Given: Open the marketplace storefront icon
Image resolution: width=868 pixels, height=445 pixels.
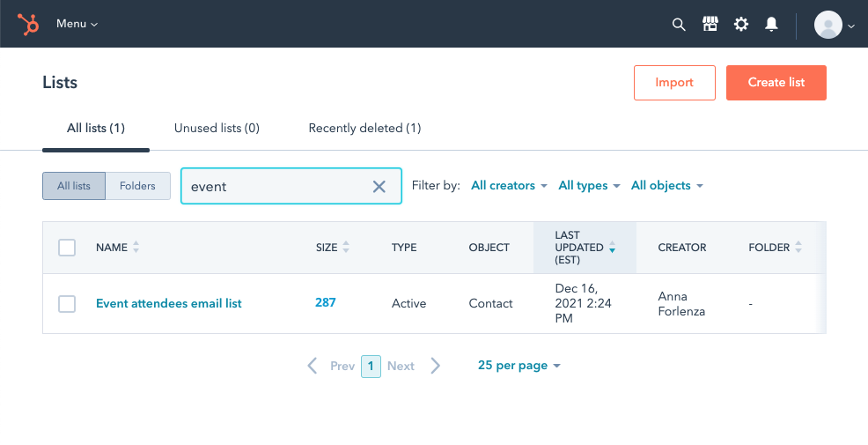Looking at the screenshot, I should click(x=710, y=25).
